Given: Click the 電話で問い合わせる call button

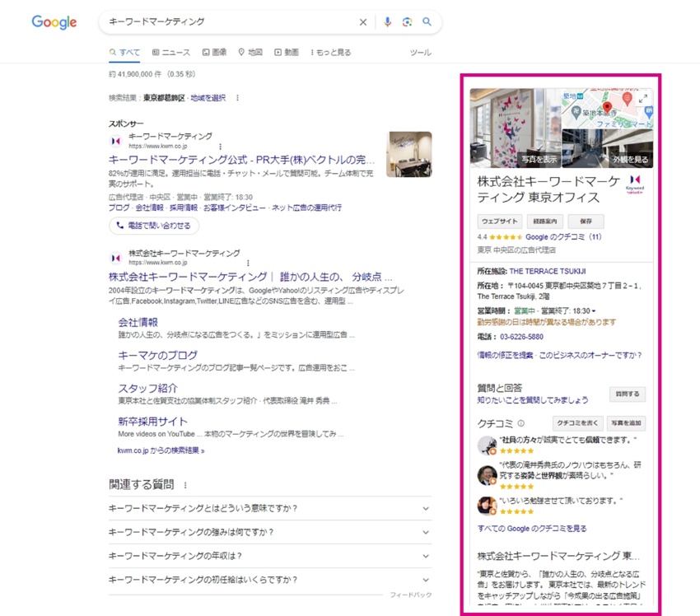Looking at the screenshot, I should [x=154, y=226].
